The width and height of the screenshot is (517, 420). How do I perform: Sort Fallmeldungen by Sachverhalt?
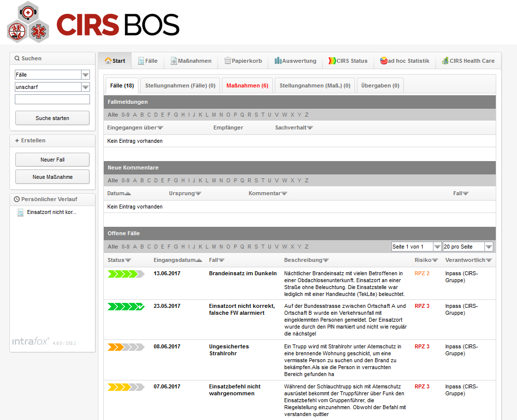click(294, 127)
